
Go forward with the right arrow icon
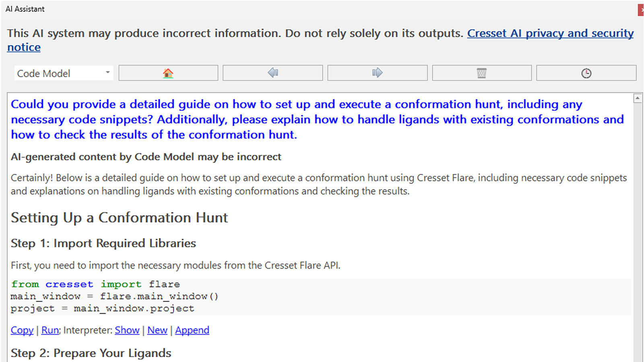[x=377, y=73]
